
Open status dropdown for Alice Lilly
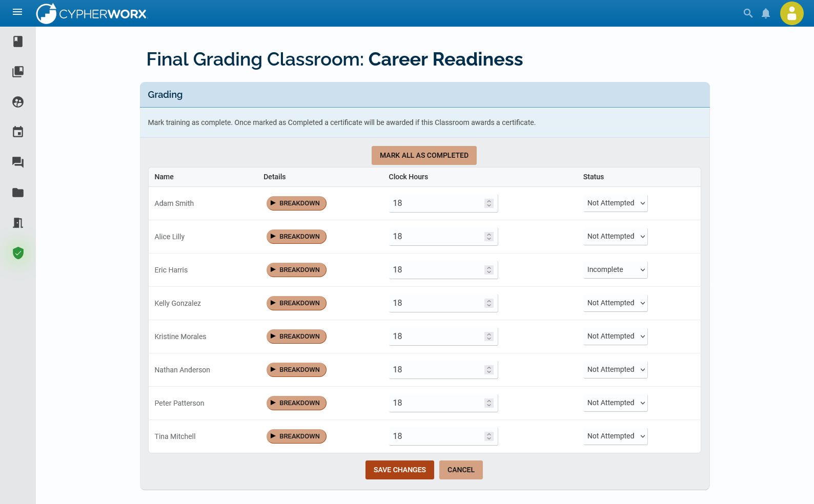pyautogui.click(x=616, y=237)
